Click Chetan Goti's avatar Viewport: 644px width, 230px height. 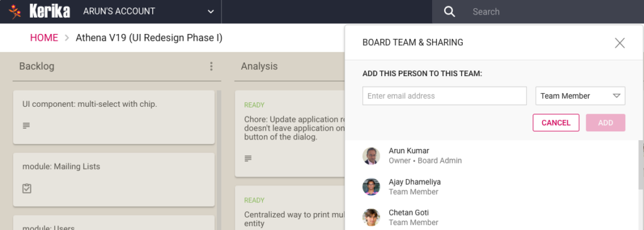pos(371,217)
